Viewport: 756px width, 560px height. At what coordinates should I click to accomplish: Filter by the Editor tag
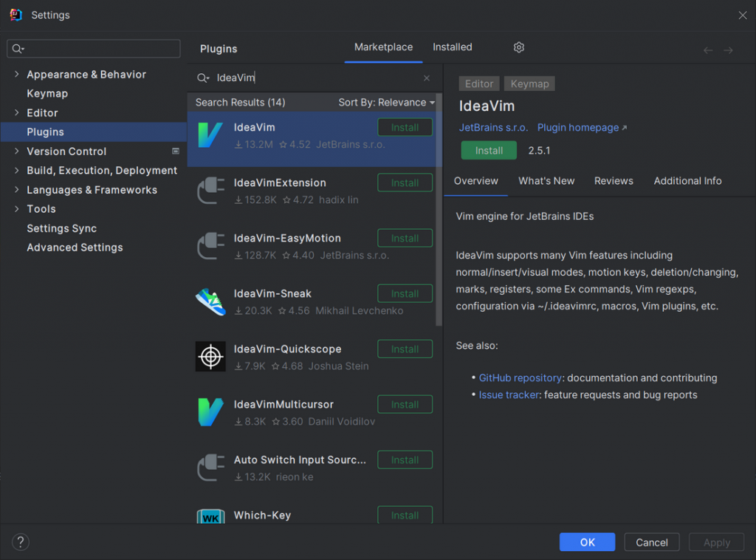click(478, 84)
